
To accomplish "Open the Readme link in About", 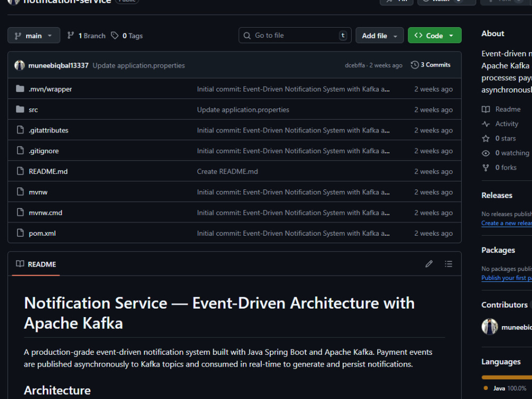I will [x=508, y=109].
